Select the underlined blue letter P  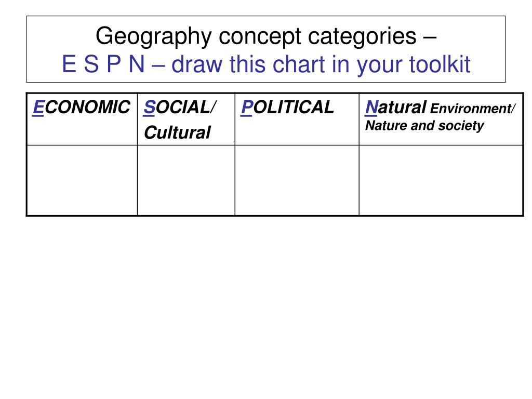(247, 108)
